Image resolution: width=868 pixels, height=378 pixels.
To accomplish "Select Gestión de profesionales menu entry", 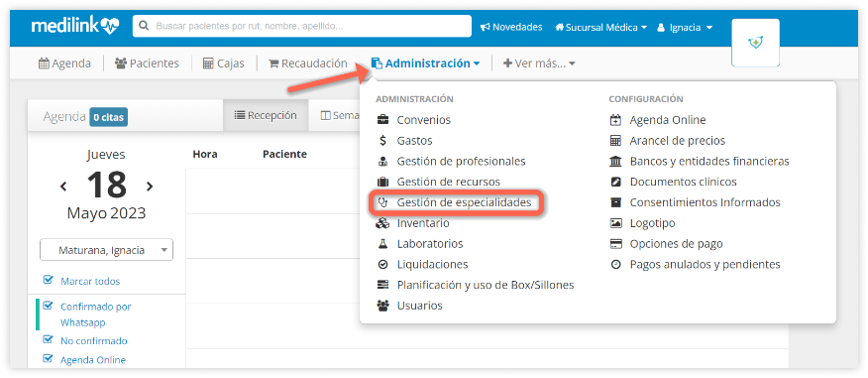I will point(461,162).
